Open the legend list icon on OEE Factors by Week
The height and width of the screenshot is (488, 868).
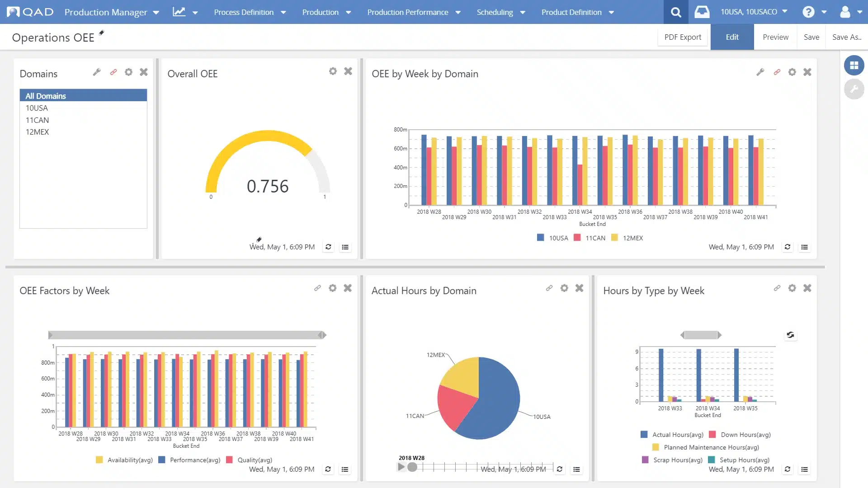click(345, 469)
